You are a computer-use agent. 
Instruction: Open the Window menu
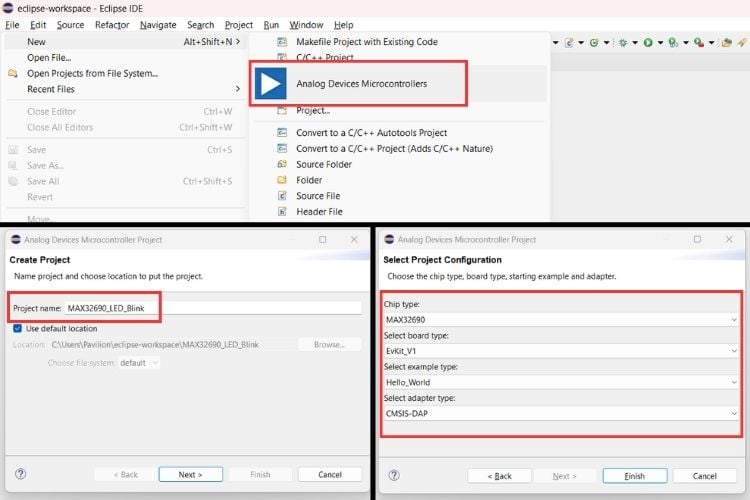pyautogui.click(x=306, y=25)
